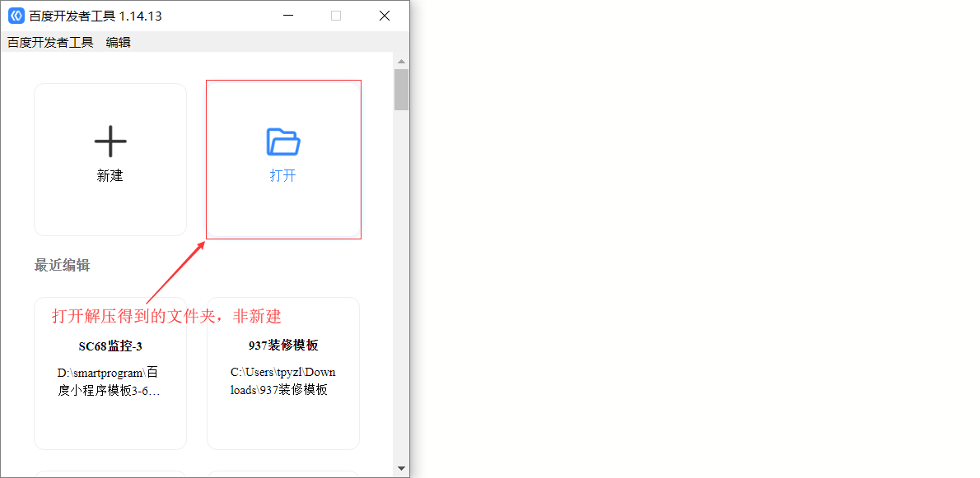
Task: Open the 937装修模板 recent project
Action: click(x=282, y=346)
